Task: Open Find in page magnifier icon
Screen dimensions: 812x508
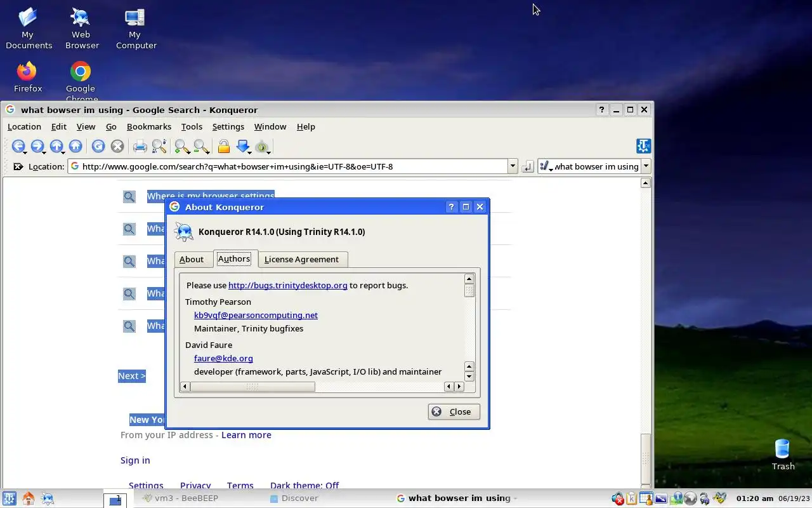Action: coord(159,147)
